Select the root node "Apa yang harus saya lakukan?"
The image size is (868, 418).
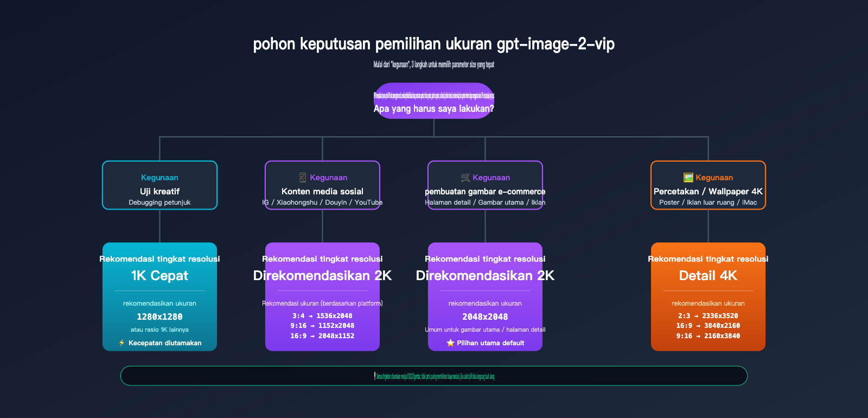click(434, 101)
